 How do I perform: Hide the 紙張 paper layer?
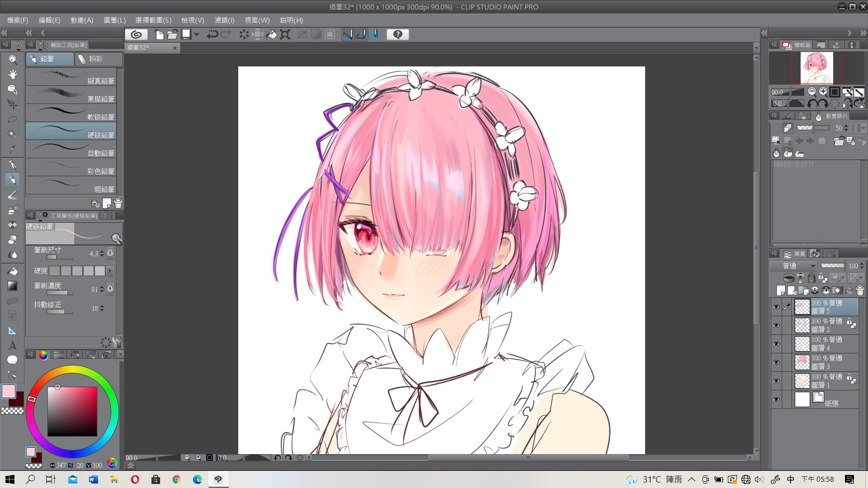click(776, 399)
